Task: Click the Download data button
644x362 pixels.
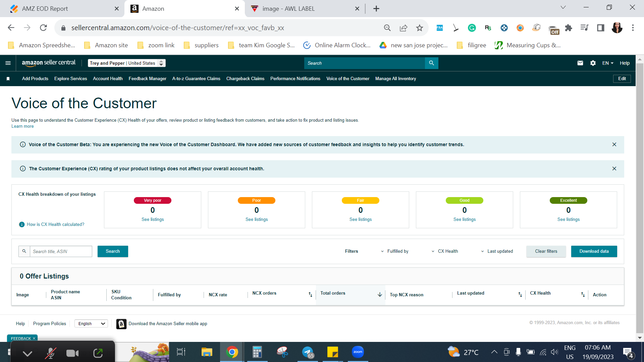Action: click(x=594, y=251)
